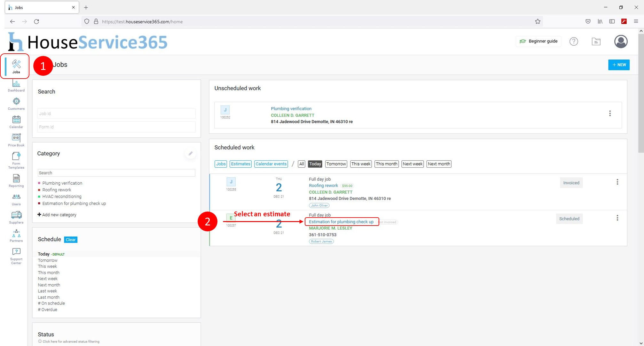The width and height of the screenshot is (644, 346).
Task: Select the Next month filter button
Action: 439,164
